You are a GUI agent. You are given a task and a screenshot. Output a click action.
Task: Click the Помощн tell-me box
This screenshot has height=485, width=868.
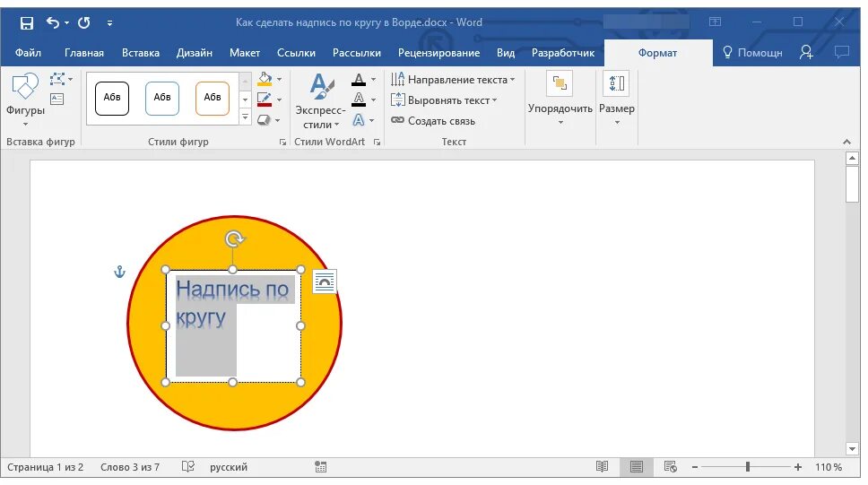coord(753,53)
